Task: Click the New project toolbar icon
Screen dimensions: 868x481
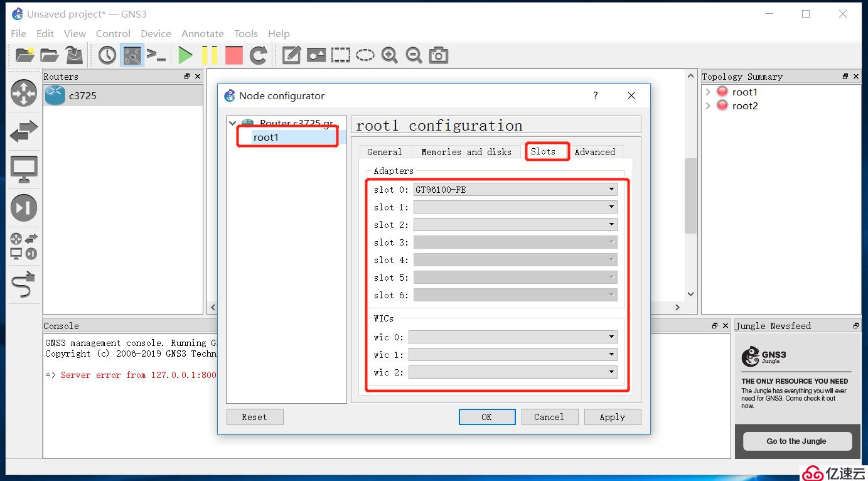Action: coord(24,55)
